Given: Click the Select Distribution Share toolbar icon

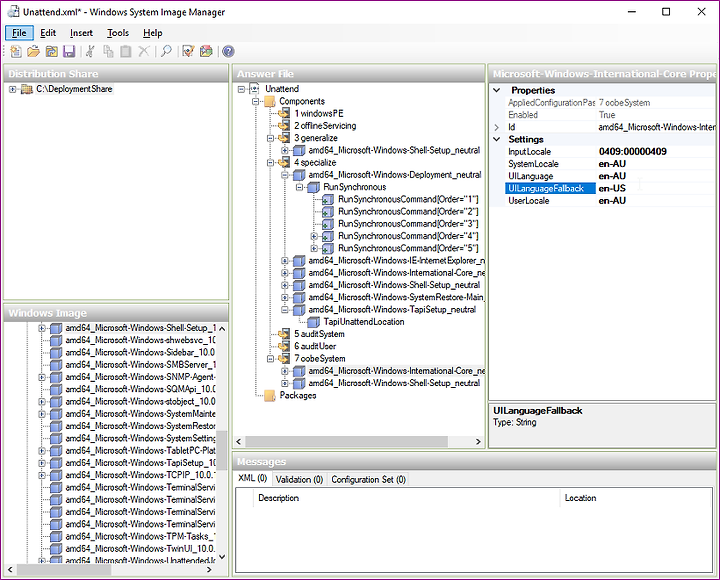Looking at the screenshot, I should [51, 51].
